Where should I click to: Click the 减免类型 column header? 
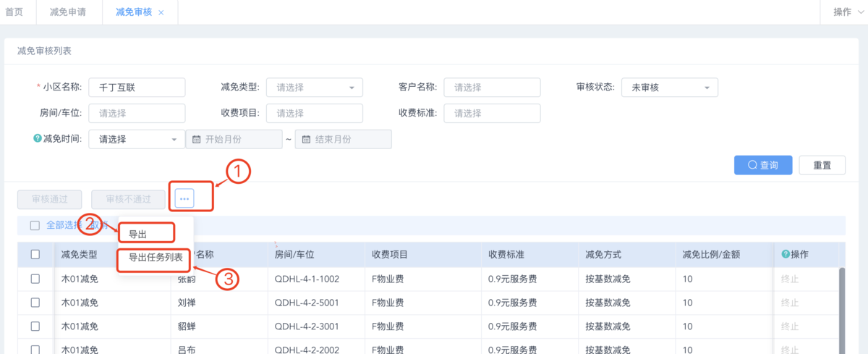click(80, 255)
